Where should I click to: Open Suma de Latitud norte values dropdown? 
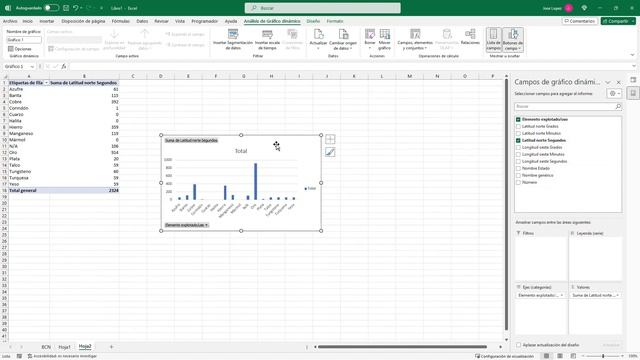click(x=617, y=295)
